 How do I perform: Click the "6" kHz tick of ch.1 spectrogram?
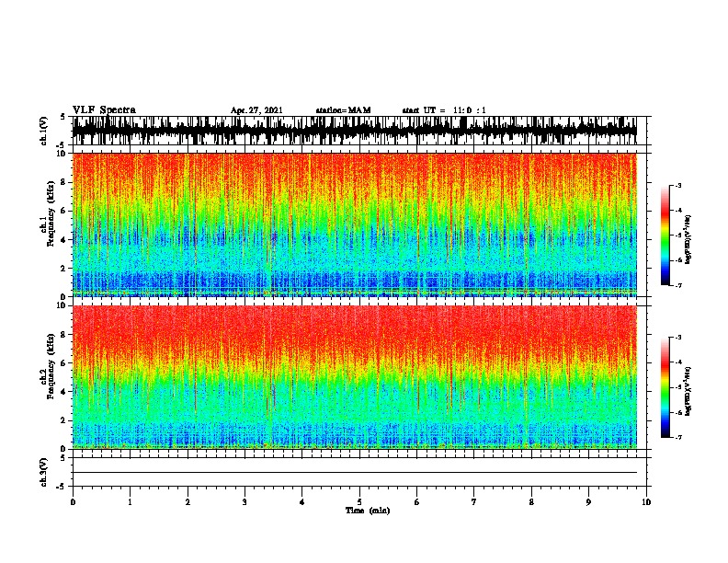65,211
